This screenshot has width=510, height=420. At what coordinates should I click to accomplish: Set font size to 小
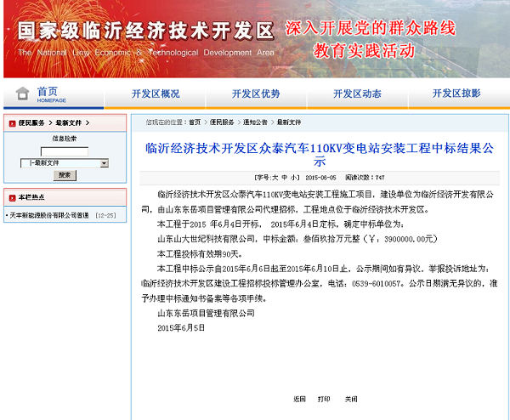(294, 178)
